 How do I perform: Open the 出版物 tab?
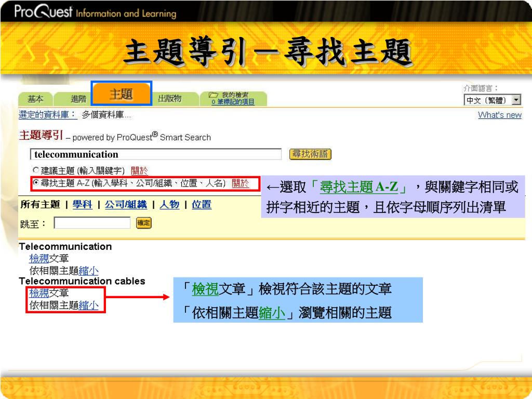[x=170, y=99]
